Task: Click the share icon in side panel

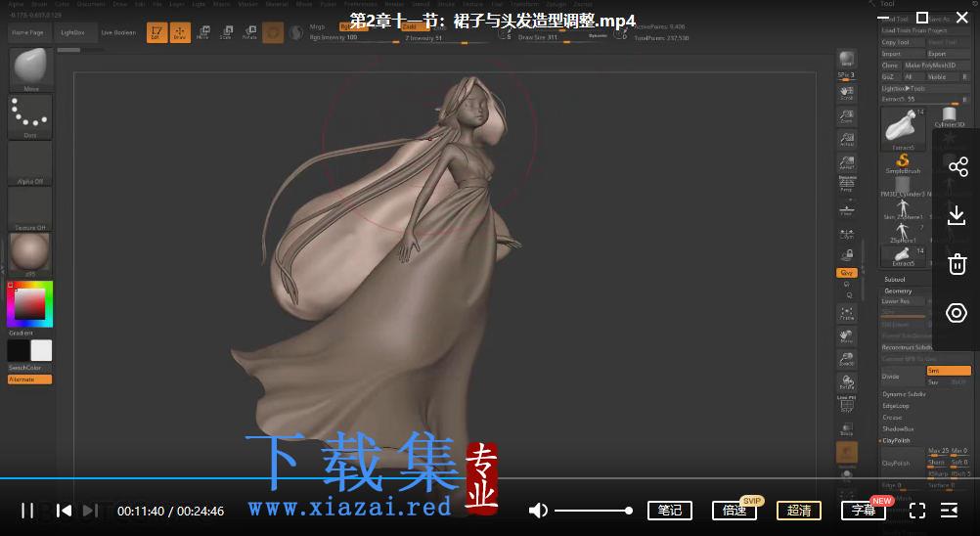Action: (x=958, y=167)
